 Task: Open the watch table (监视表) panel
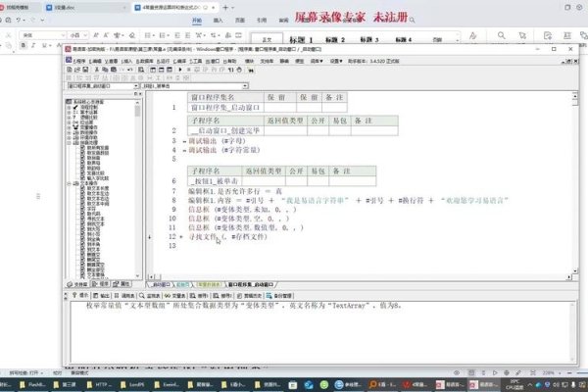point(150,296)
